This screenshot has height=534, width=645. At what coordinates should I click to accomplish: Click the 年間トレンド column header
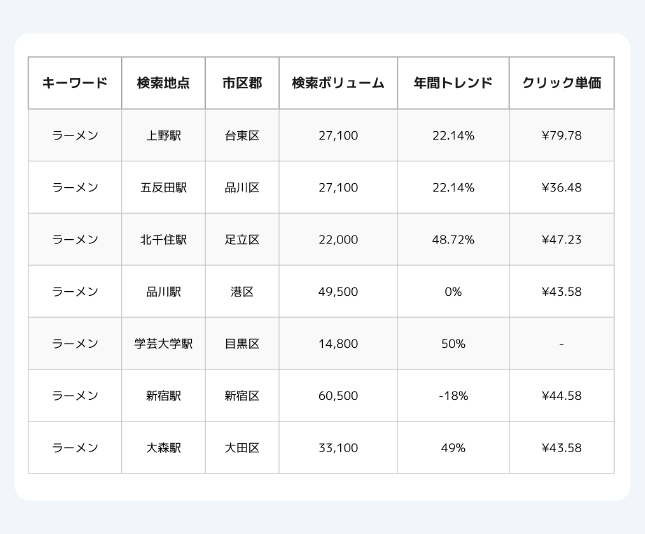[x=453, y=83]
